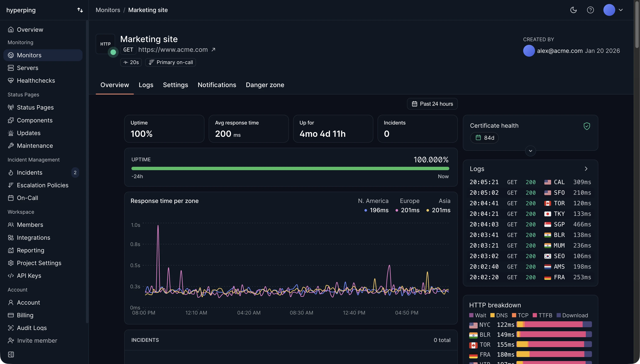Viewport: 640px width, 364px height.
Task: Open Account in the sidebar
Action: 43,302
